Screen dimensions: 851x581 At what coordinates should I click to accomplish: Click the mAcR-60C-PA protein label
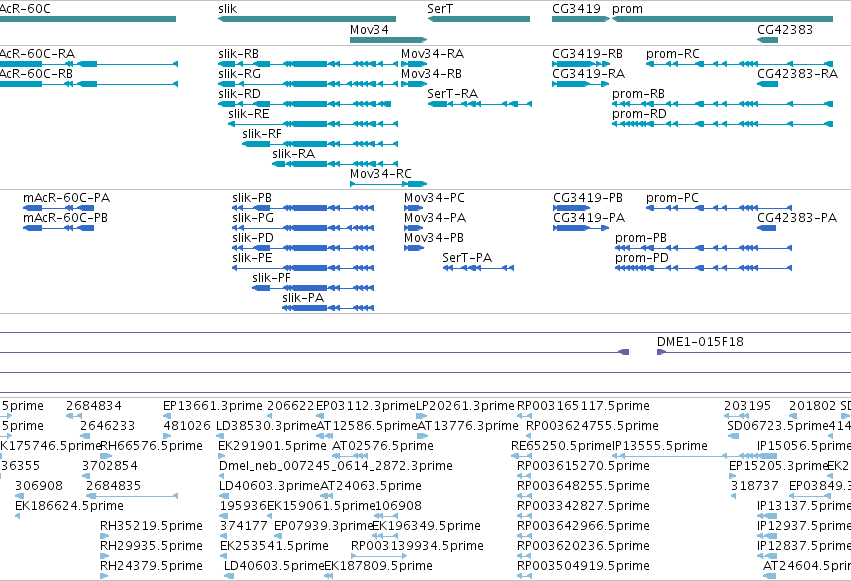pos(66,197)
